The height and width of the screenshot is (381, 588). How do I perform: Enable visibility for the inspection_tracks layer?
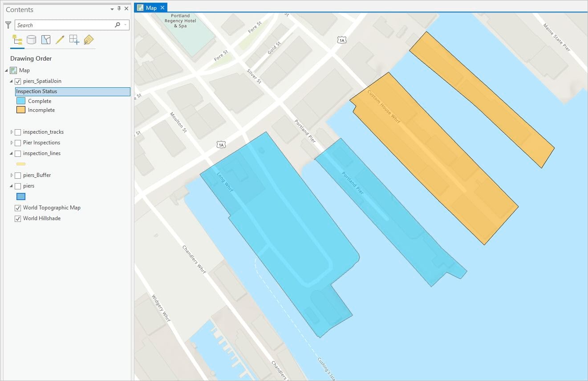tap(18, 132)
